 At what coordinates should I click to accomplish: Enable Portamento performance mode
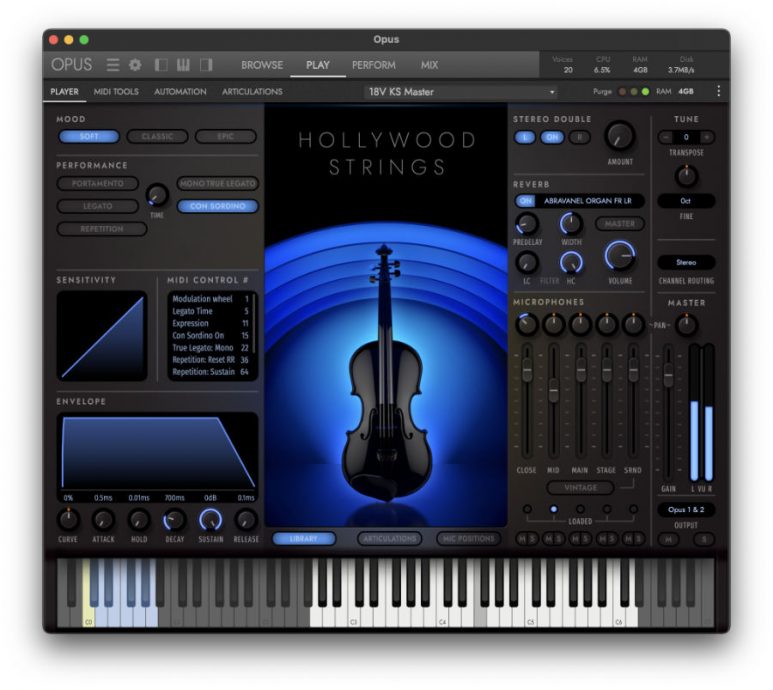pos(98,183)
